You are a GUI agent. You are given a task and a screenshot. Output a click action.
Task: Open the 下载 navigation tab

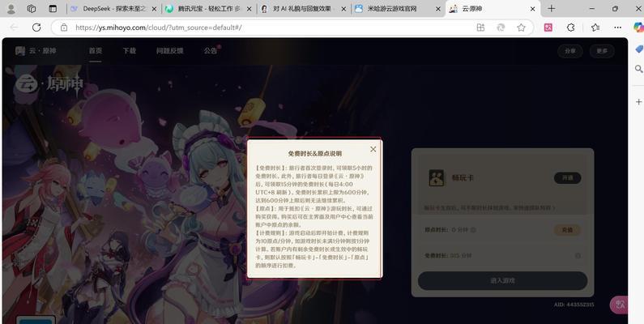[129, 51]
